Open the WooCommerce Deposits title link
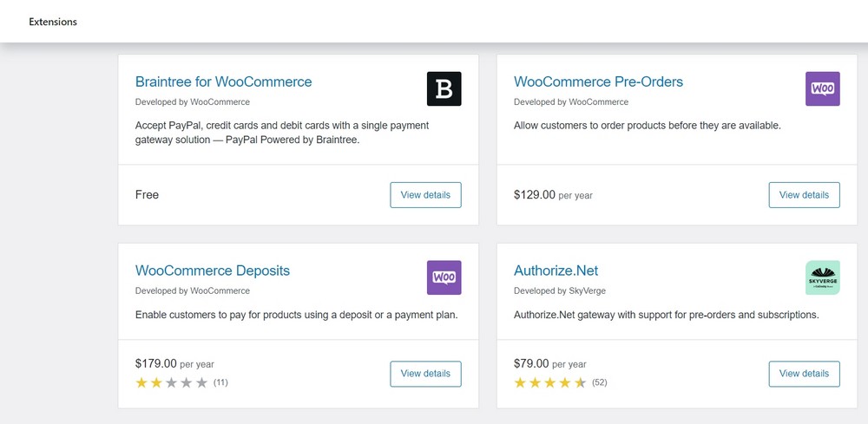This screenshot has width=868, height=424. tap(213, 271)
